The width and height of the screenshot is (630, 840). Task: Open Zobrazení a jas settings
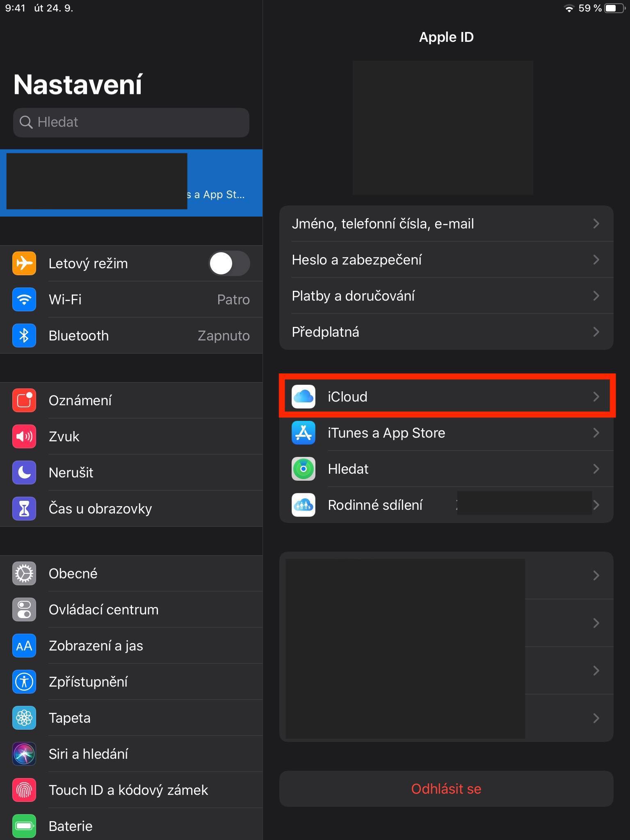pyautogui.click(x=131, y=645)
